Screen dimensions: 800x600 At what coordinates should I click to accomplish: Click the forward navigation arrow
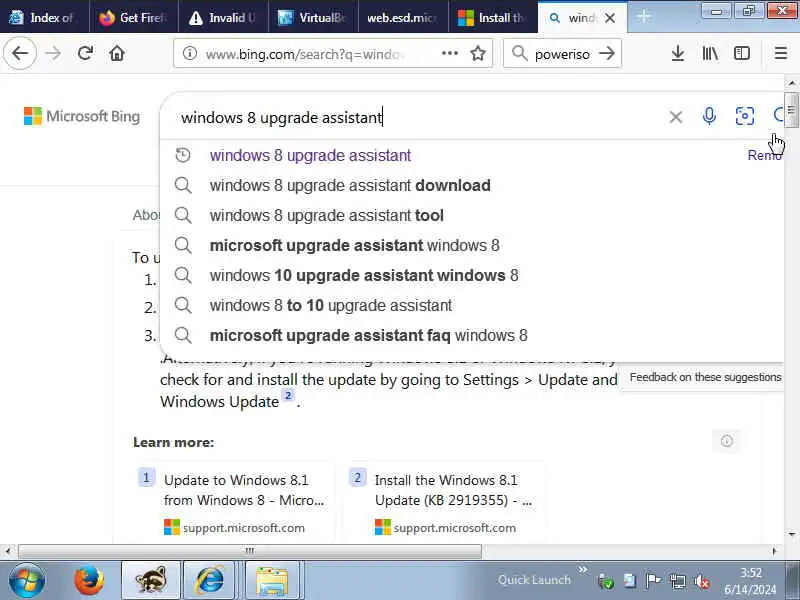point(53,53)
